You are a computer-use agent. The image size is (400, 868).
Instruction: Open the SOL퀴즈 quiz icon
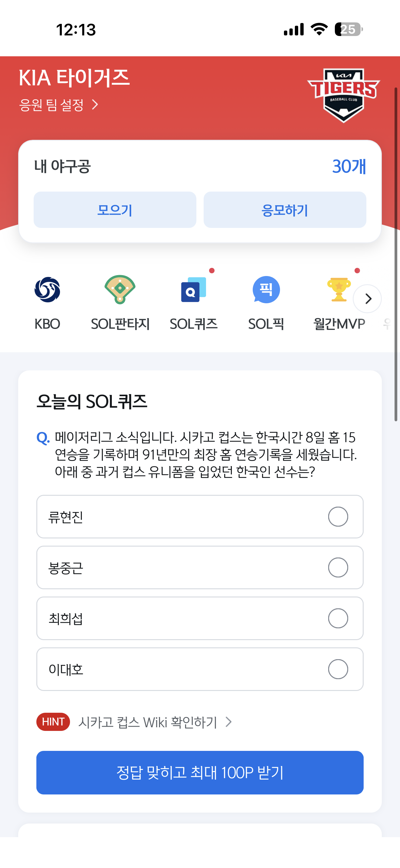click(x=194, y=290)
